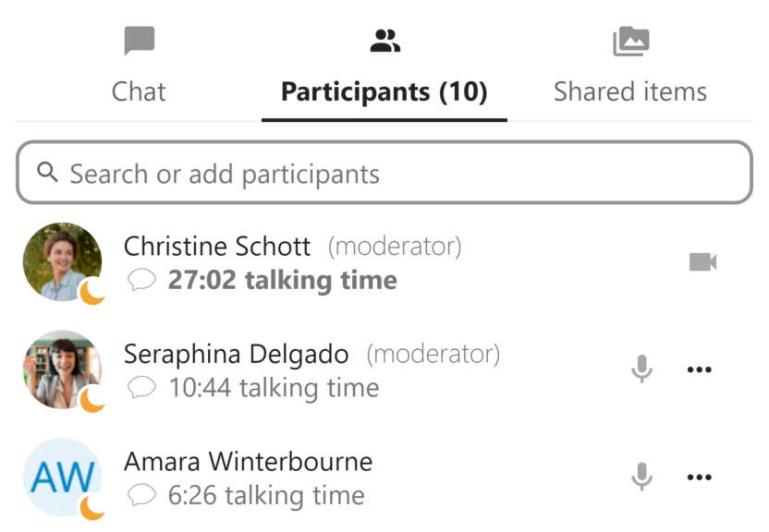Click Christine Schott's video camera icon
Screen dimensions: 769x532
point(703,262)
